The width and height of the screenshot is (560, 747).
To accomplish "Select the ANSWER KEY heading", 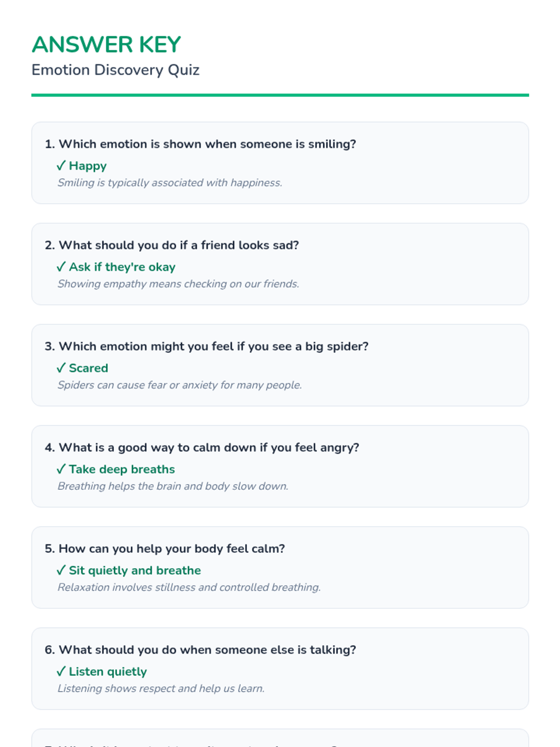I will pyautogui.click(x=106, y=45).
